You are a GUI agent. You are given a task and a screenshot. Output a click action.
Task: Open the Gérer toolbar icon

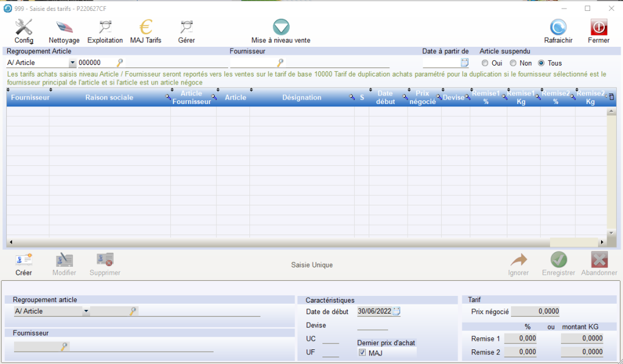coord(186,27)
